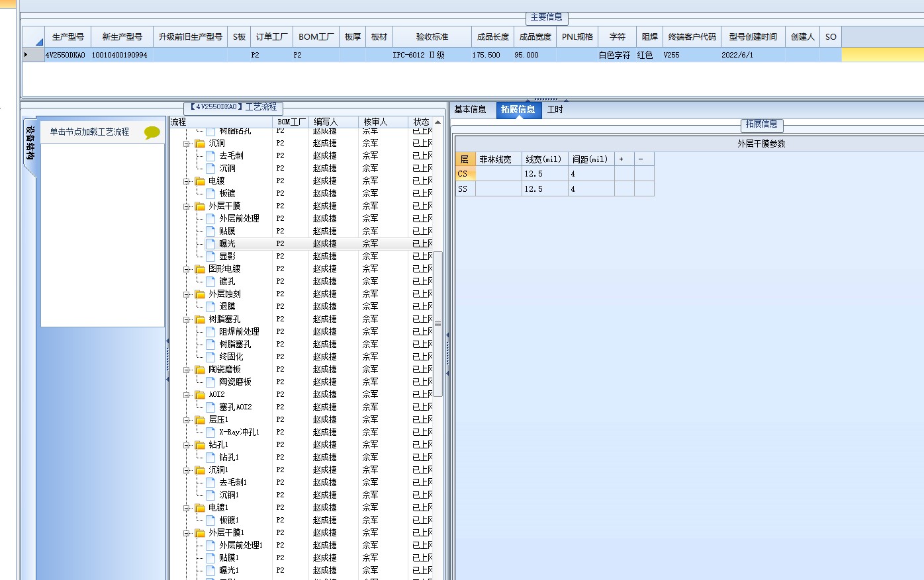Click the folder icon of 图形电镀

200,269
